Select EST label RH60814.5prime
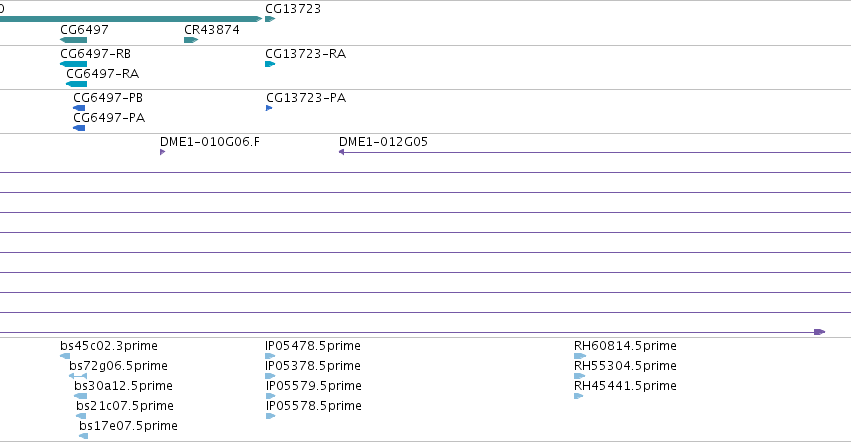This screenshot has width=851, height=442. (x=625, y=345)
